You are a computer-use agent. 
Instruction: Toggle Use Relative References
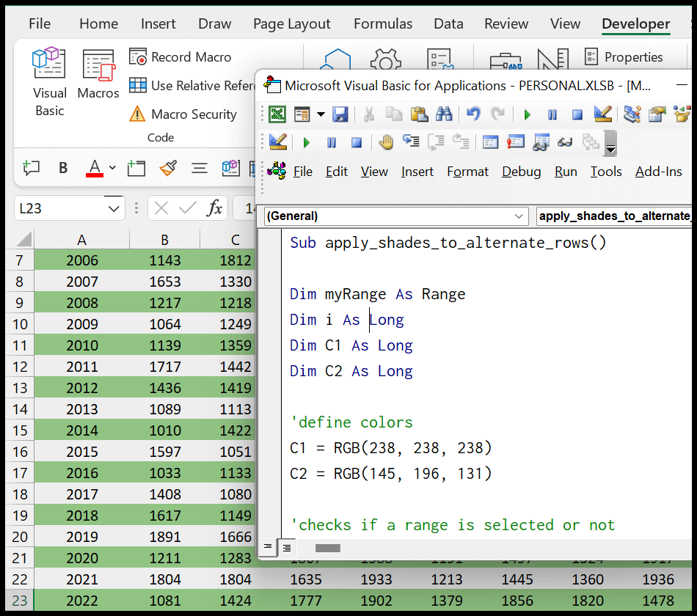tap(192, 85)
